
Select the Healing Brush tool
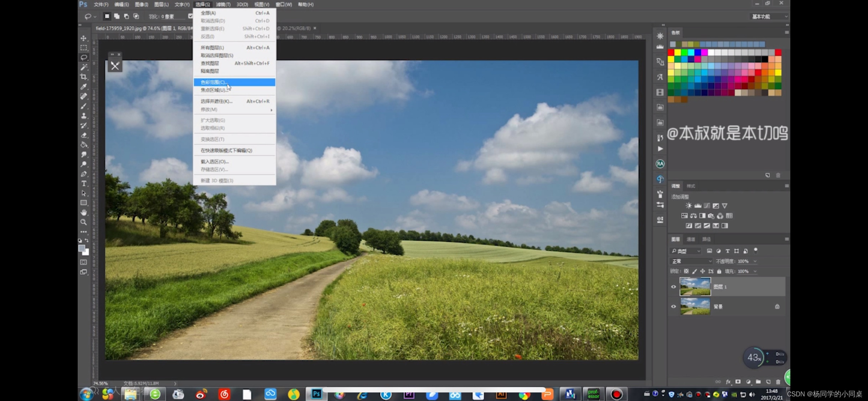coord(84,96)
